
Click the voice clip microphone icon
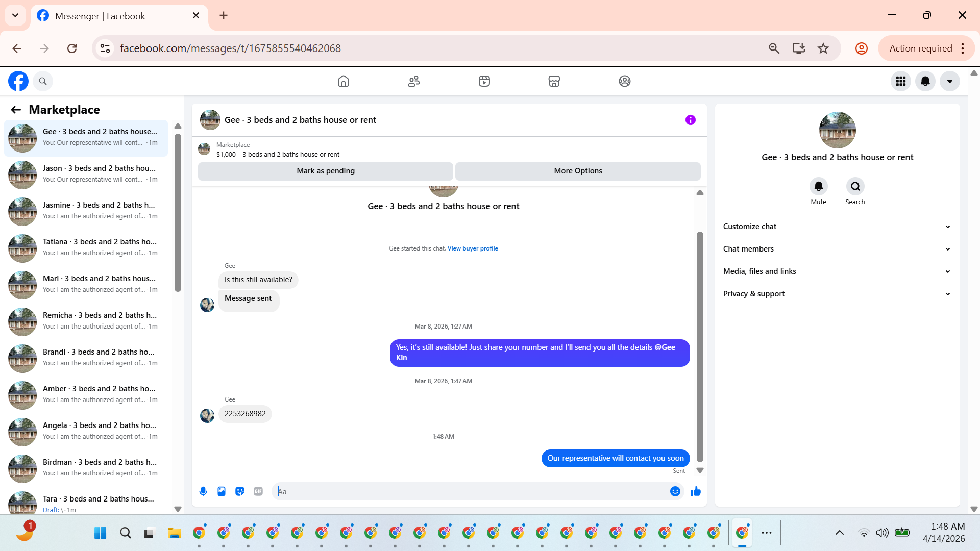(x=203, y=491)
